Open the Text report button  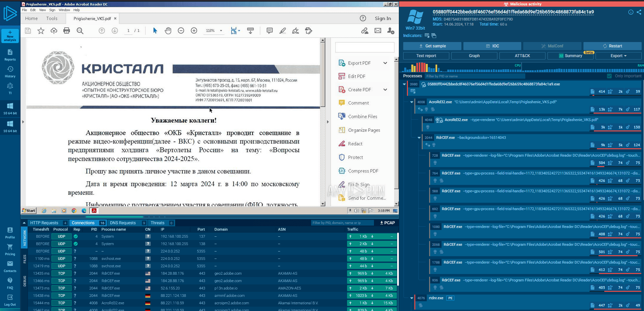[x=426, y=56]
